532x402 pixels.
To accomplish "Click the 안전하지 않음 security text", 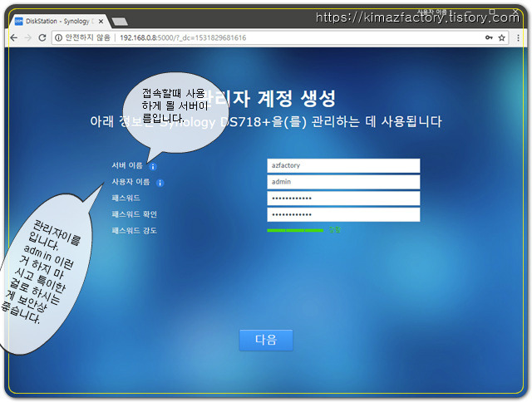I will pyautogui.click(x=87, y=37).
